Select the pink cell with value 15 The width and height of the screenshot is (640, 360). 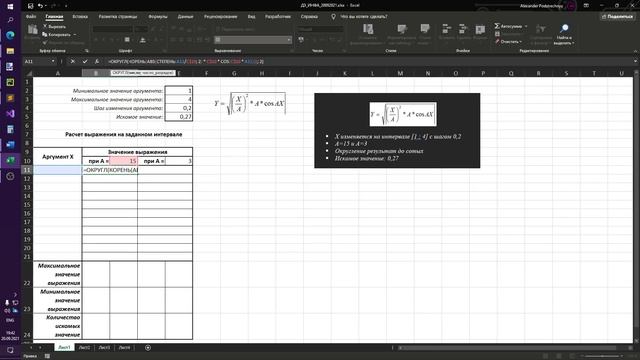click(x=123, y=161)
